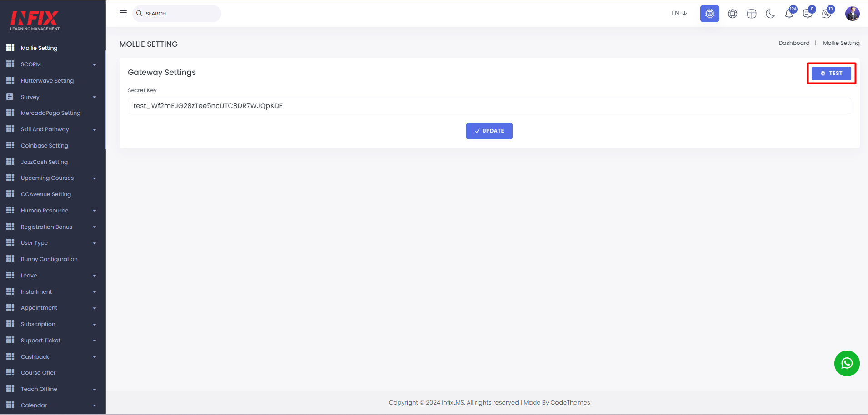This screenshot has width=868, height=415.
Task: Expand the Leave submenu arrow
Action: tap(95, 276)
